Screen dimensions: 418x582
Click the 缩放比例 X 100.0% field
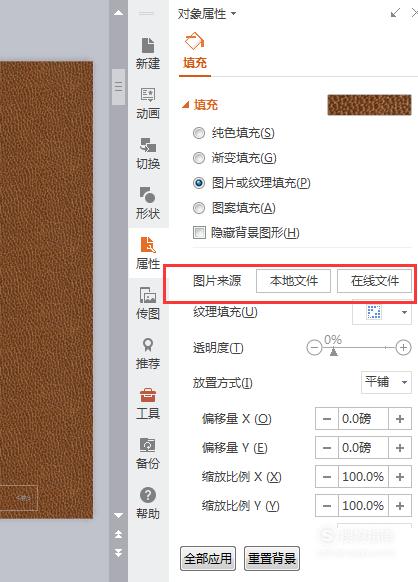[x=363, y=477]
